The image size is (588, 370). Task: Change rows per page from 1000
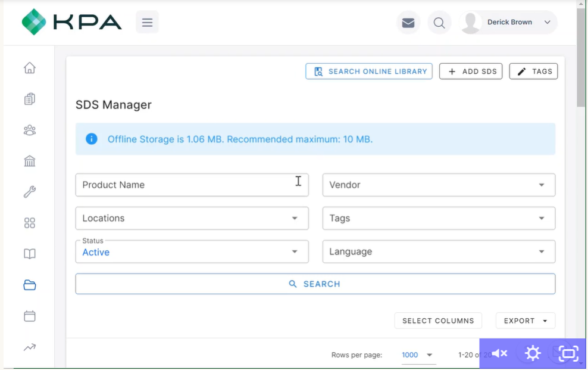418,355
